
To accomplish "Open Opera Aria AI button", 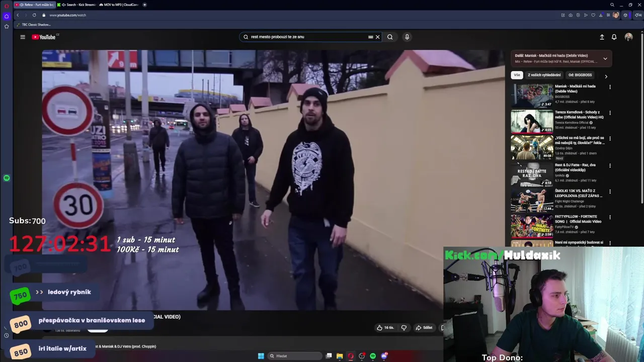I will point(638,15).
